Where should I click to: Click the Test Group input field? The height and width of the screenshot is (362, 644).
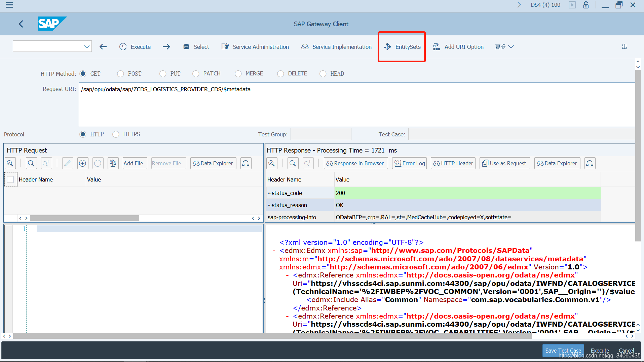(x=321, y=134)
